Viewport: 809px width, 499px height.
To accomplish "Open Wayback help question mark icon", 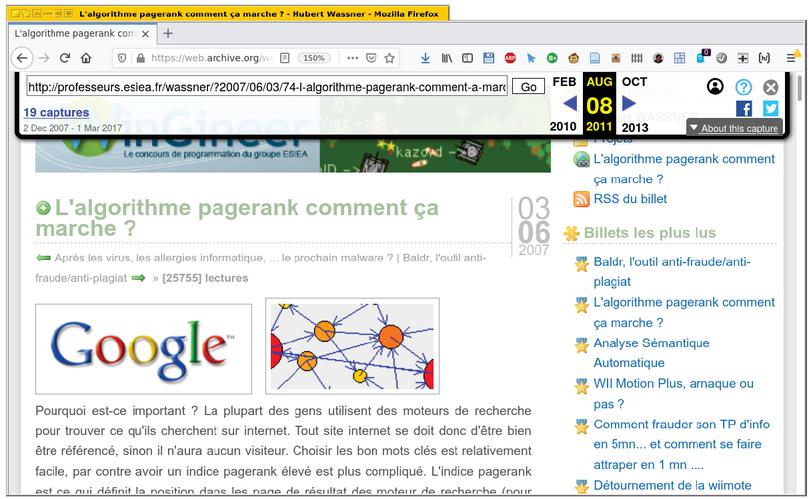I will coord(743,87).
